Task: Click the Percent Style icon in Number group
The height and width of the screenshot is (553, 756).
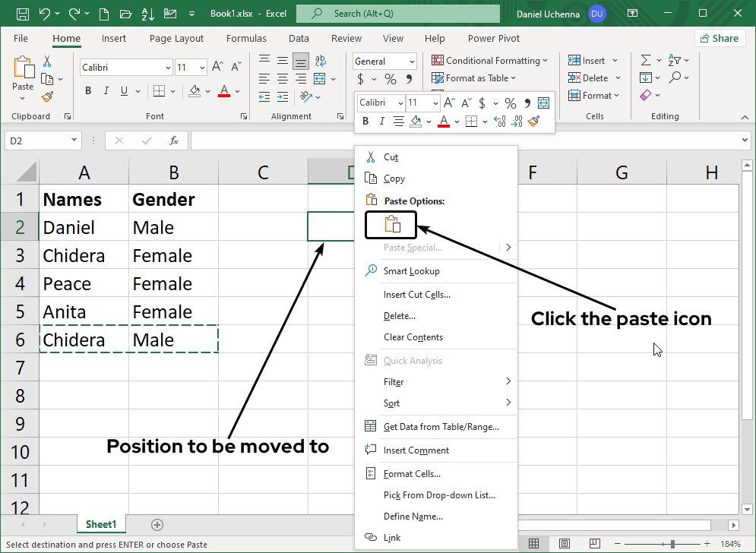Action: tap(390, 79)
